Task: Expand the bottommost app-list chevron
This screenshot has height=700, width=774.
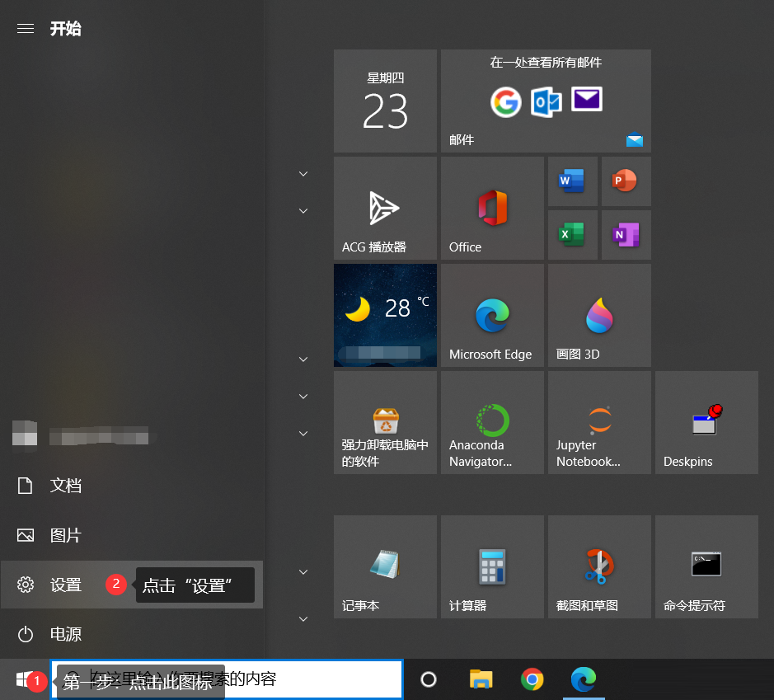Action: pyautogui.click(x=303, y=619)
